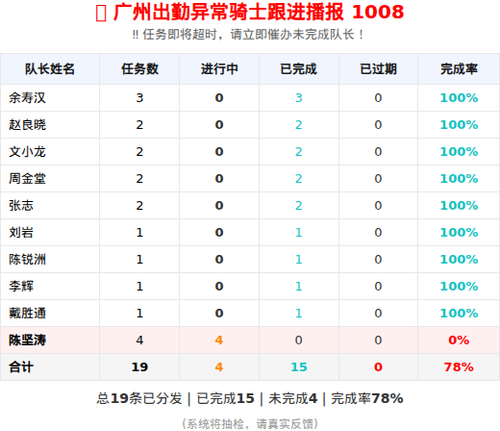Click 张志's completed count 2
Screen dimensions: 500x431
pos(299,205)
